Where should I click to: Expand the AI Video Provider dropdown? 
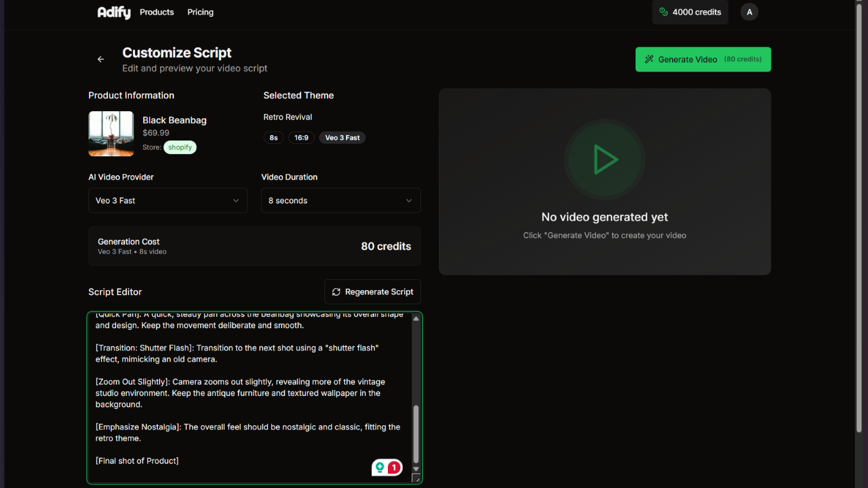[x=168, y=201]
